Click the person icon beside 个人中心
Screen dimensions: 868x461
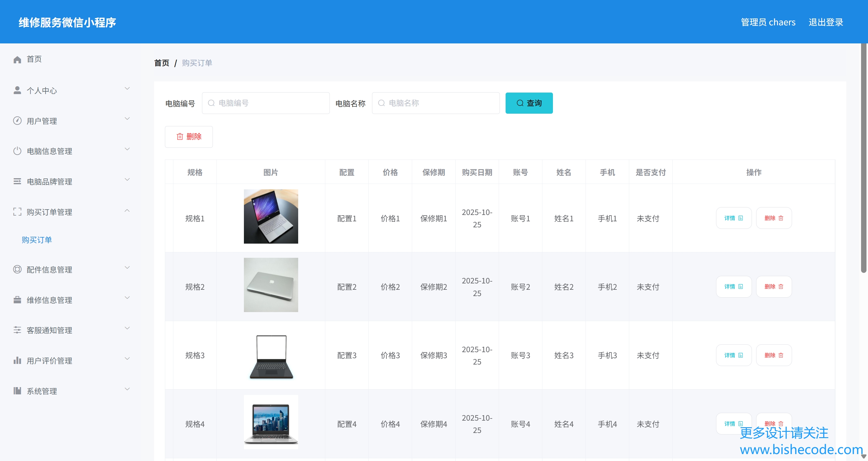17,90
